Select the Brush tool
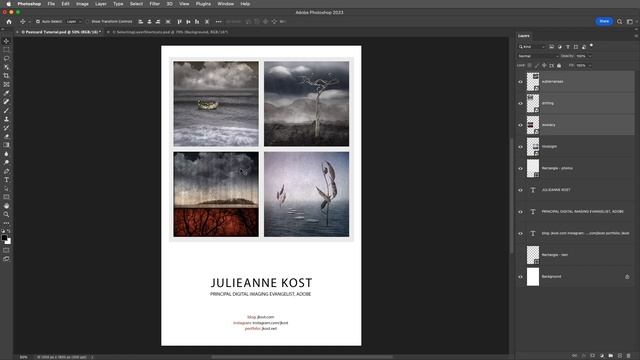Image resolution: width=640 pixels, height=360 pixels. [6, 110]
